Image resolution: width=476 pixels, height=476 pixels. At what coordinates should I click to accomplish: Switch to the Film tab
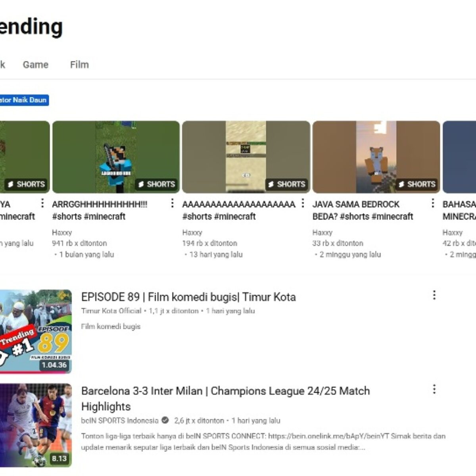click(79, 65)
